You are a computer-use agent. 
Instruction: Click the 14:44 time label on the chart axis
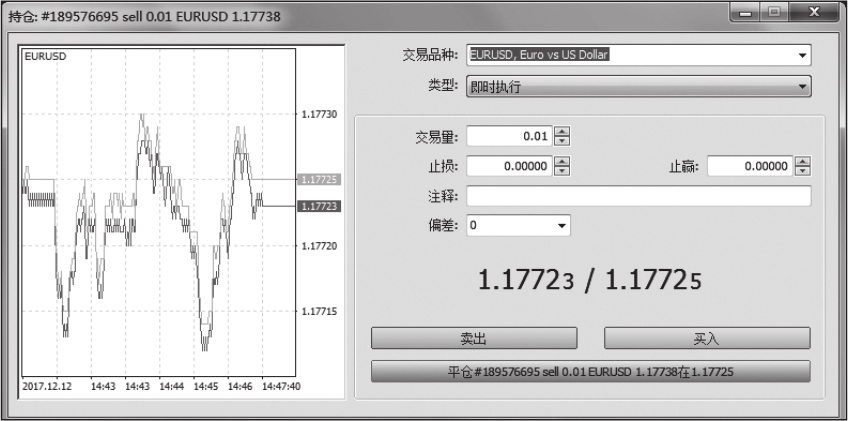point(172,386)
